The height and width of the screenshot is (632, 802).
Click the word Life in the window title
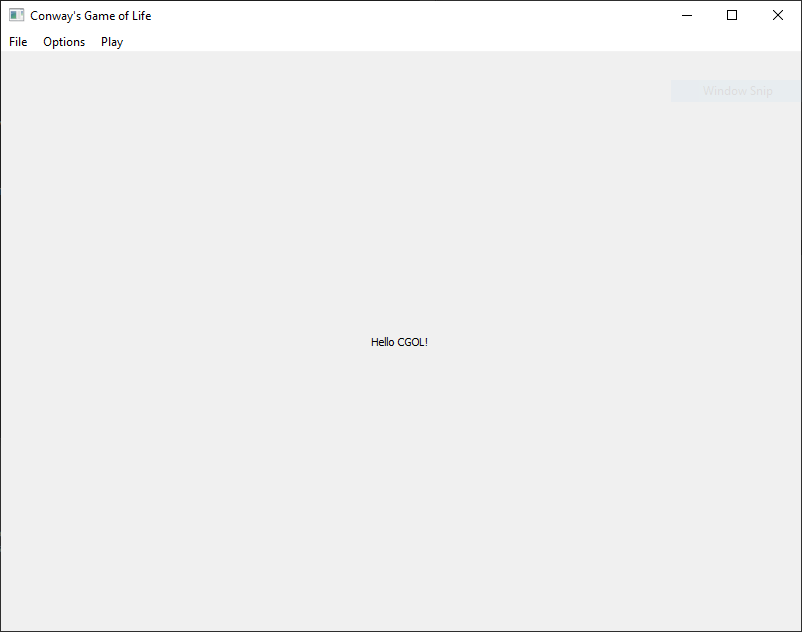[x=141, y=16]
